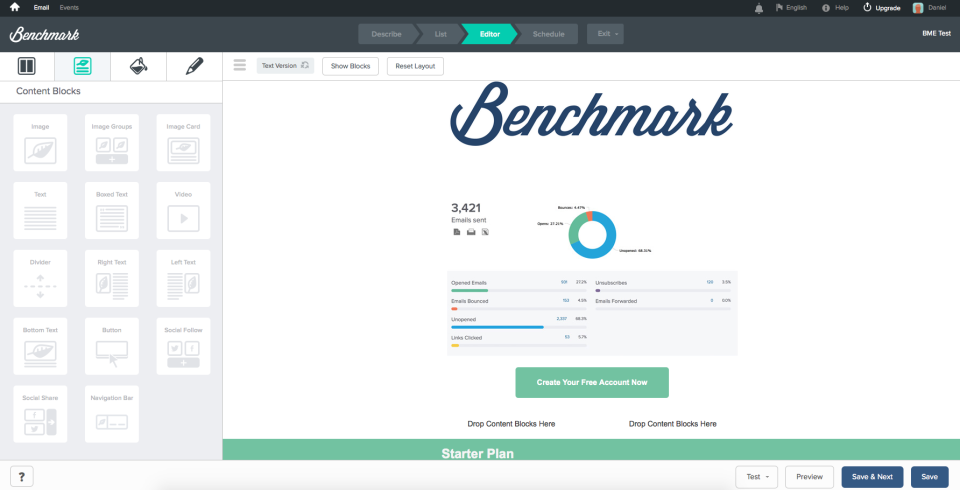Click Reset Layout button
The height and width of the screenshot is (490, 960).
point(415,66)
